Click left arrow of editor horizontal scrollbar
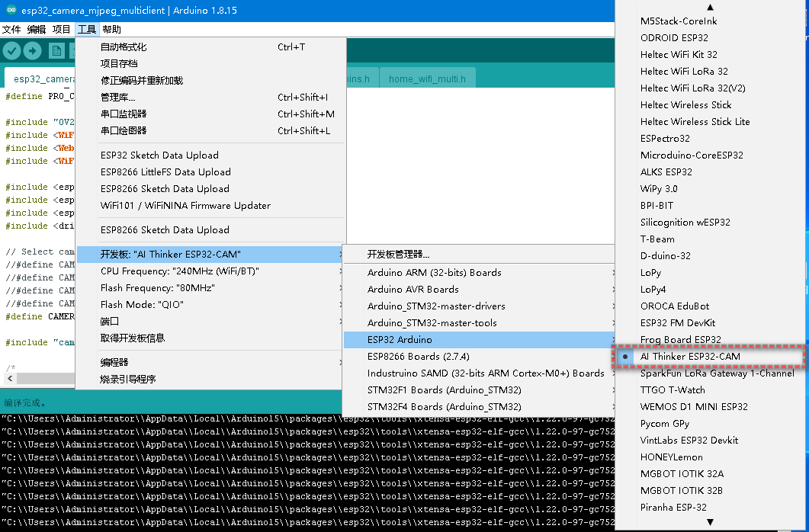 pos(10,378)
